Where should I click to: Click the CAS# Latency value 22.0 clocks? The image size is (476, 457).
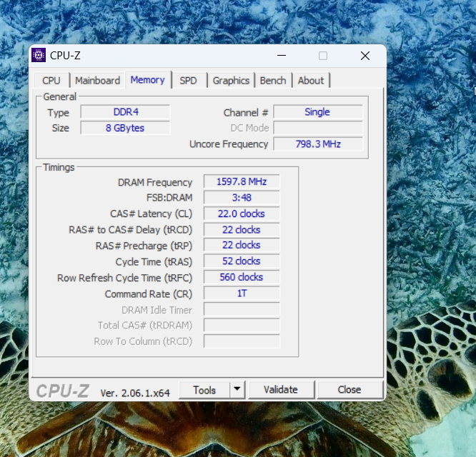point(242,214)
